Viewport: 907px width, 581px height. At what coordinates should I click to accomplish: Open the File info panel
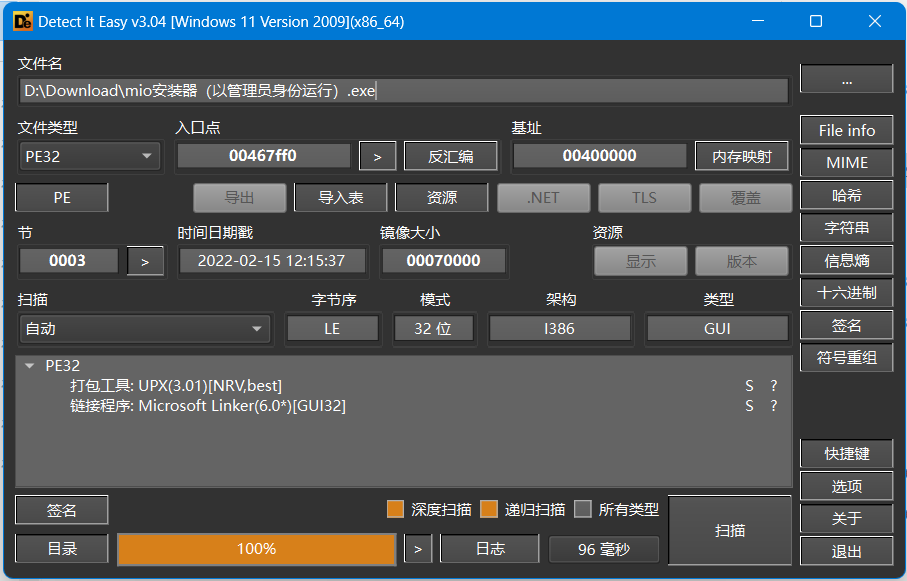[846, 130]
